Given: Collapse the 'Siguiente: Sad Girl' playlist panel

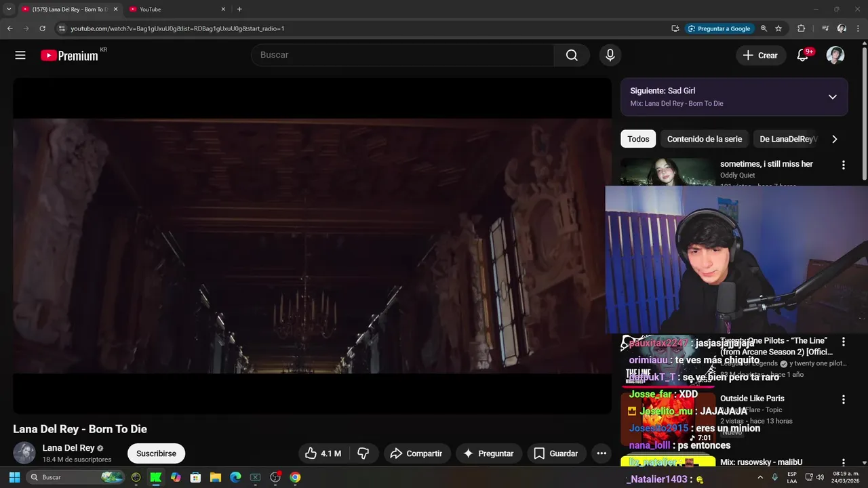Looking at the screenshot, I should (x=833, y=97).
